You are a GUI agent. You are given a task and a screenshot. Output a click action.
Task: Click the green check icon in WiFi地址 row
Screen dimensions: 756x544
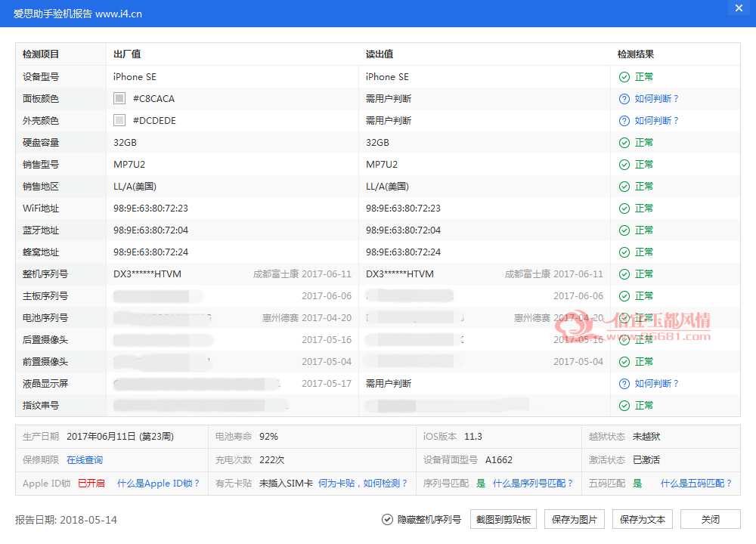tap(624, 209)
